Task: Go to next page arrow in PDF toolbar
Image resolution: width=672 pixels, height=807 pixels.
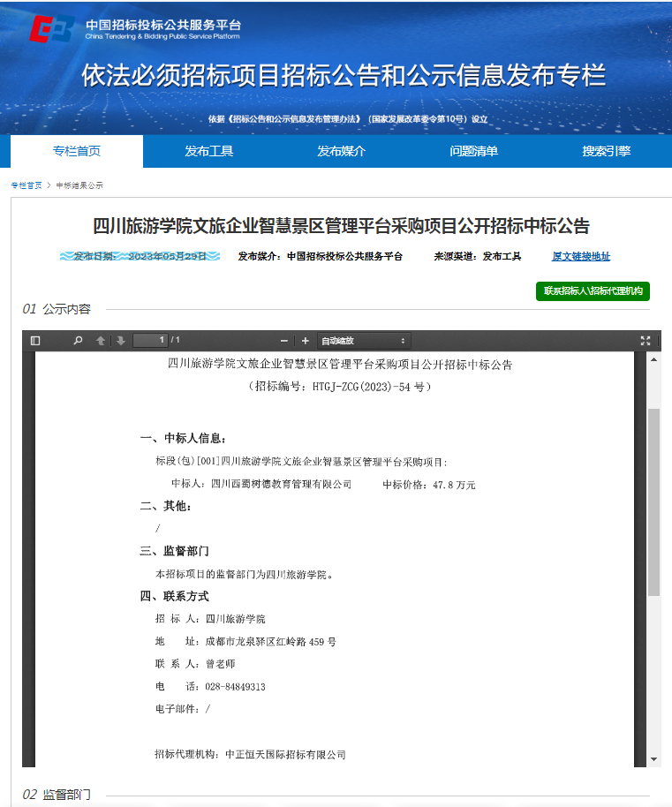Action: click(x=121, y=341)
